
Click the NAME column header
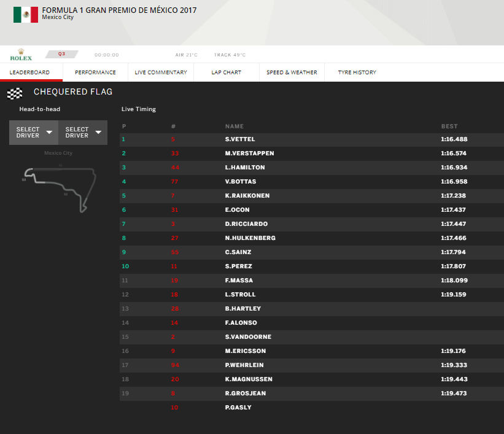[235, 126]
